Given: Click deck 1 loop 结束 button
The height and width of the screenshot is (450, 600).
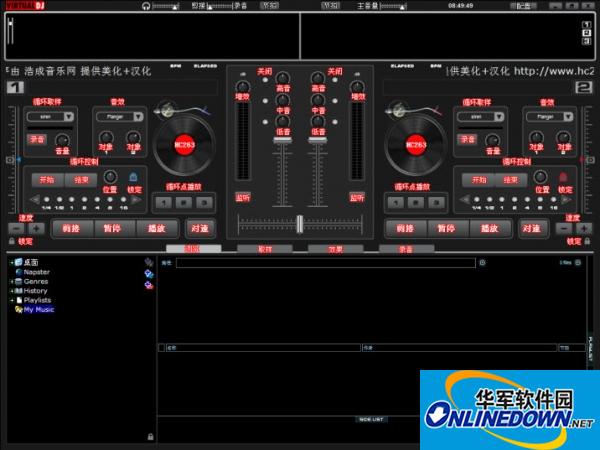Looking at the screenshot, I should click(81, 179).
